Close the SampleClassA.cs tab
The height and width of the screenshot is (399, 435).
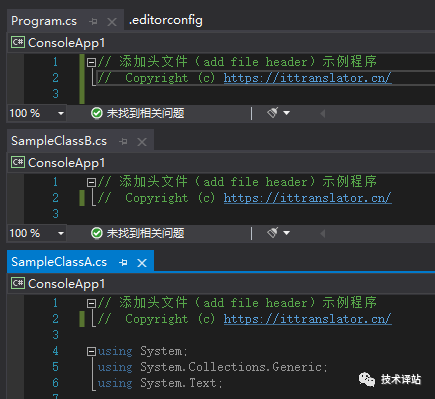click(142, 263)
